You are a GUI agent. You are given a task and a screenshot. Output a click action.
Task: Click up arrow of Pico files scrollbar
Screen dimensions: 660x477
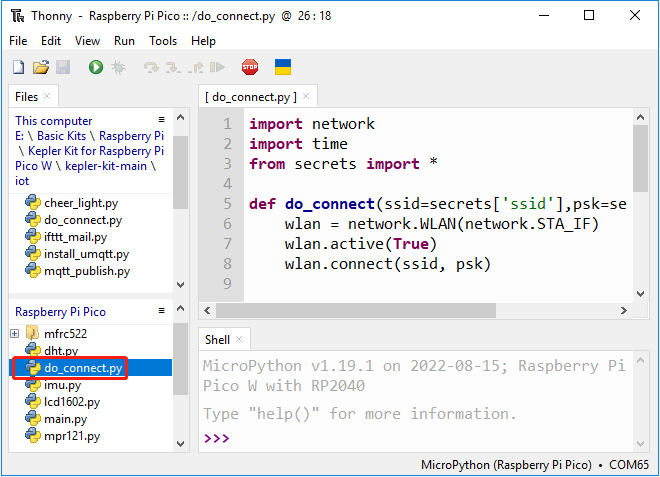pos(181,309)
